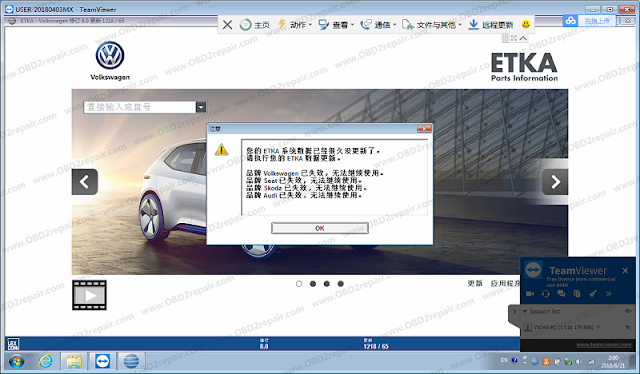Open the network signal tray icon
Image resolution: width=640 pixels, height=374 pixels.
tap(590, 361)
